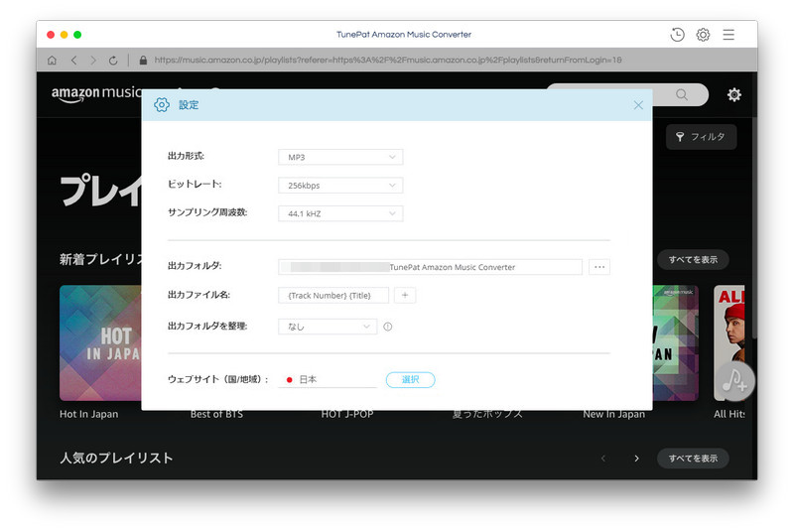794x532 pixels.
Task: Open All Hits playlist thumbnail
Action: pos(728,342)
